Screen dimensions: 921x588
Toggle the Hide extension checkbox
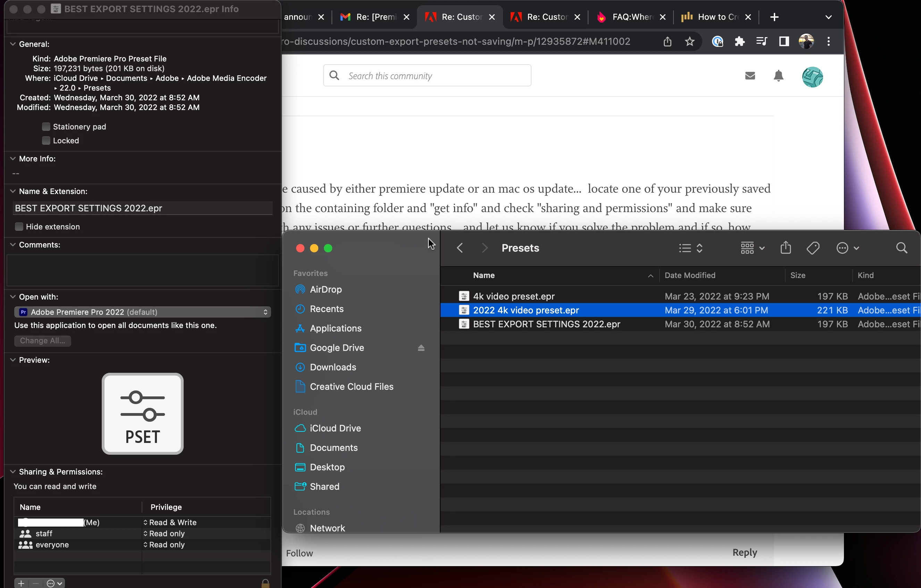(19, 227)
